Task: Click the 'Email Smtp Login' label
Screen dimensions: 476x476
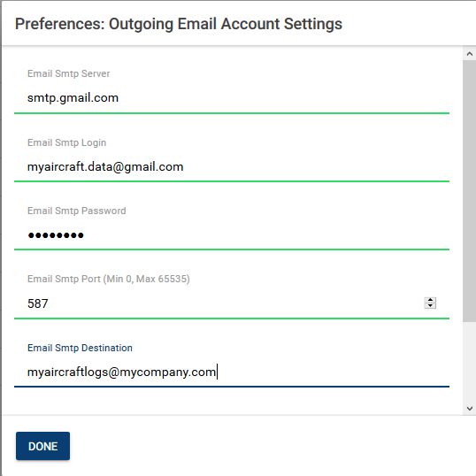Action: [x=66, y=142]
